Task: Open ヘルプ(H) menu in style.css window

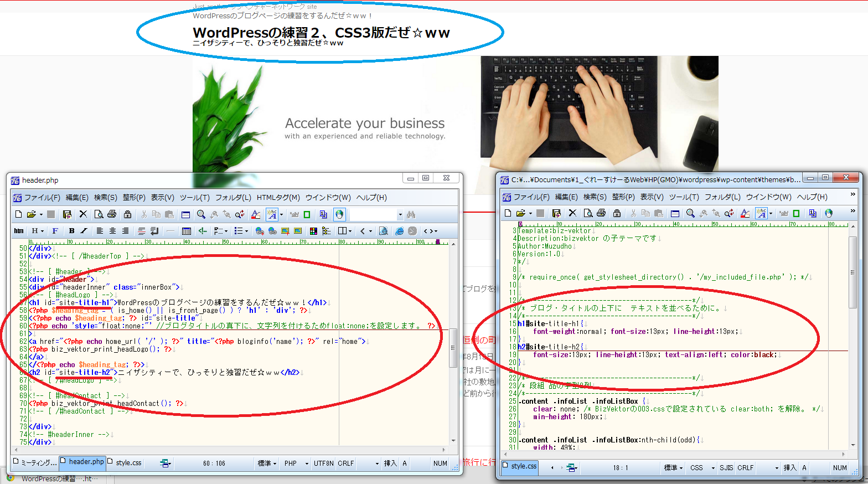Action: [x=812, y=197]
